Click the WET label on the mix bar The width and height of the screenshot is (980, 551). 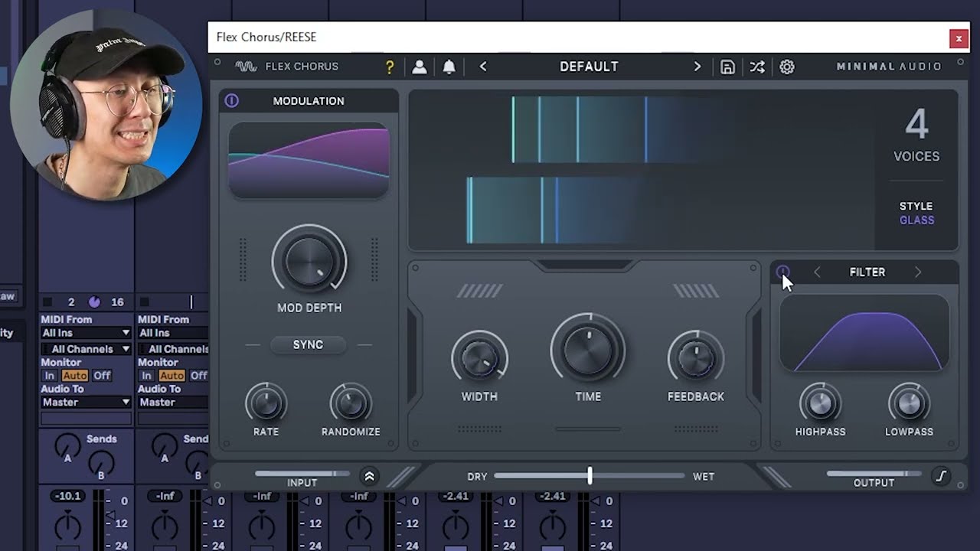click(704, 477)
